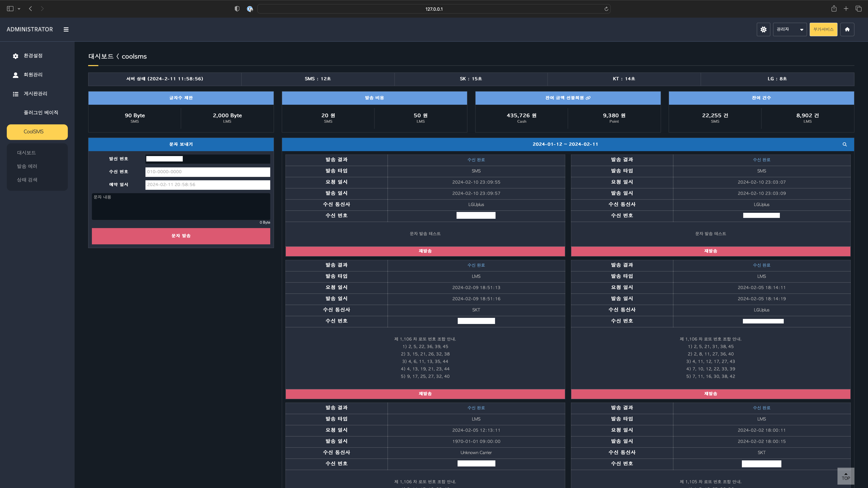
Task: Toggle the browser sidebar panel icon
Action: coord(10,9)
